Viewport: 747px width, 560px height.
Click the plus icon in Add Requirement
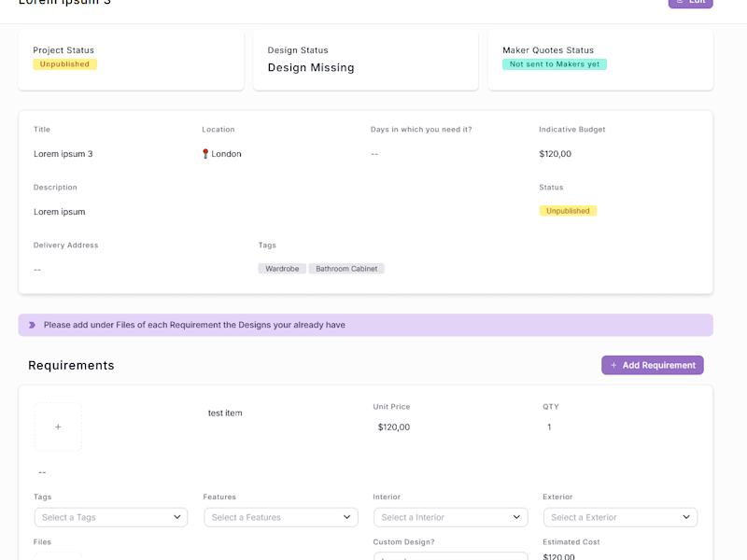click(613, 365)
